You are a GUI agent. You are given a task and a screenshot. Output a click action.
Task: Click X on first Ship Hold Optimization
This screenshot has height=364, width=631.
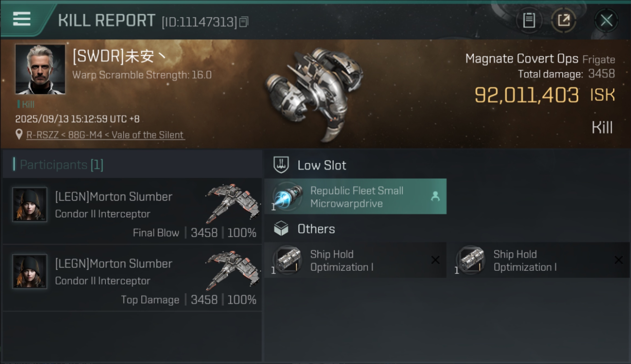point(435,260)
